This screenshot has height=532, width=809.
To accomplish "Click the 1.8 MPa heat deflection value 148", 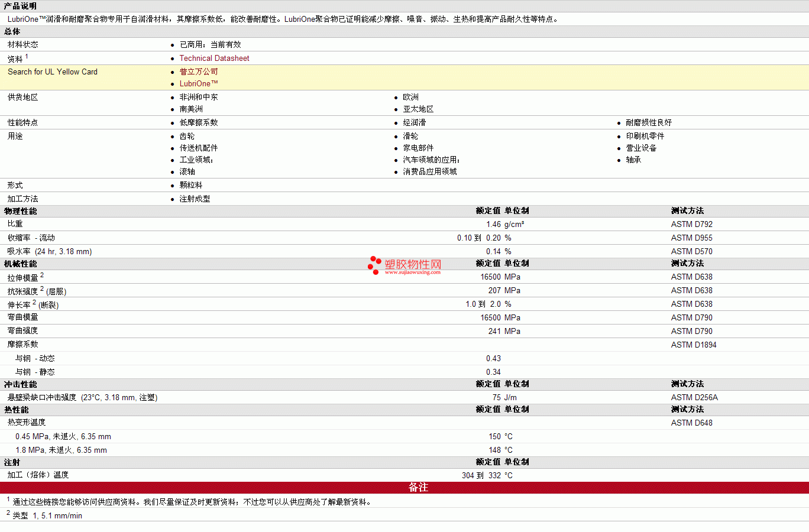I will (x=494, y=450).
